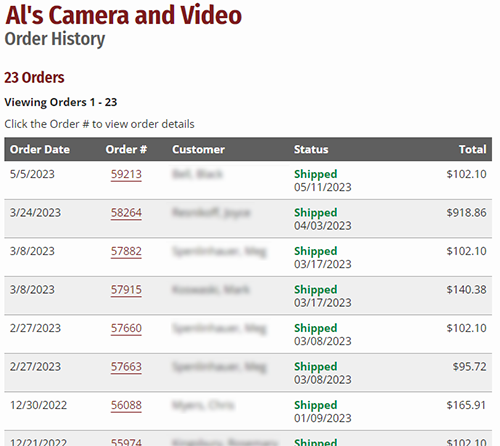Click the $140.38 total
The width and height of the screenshot is (500, 446).
466,290
